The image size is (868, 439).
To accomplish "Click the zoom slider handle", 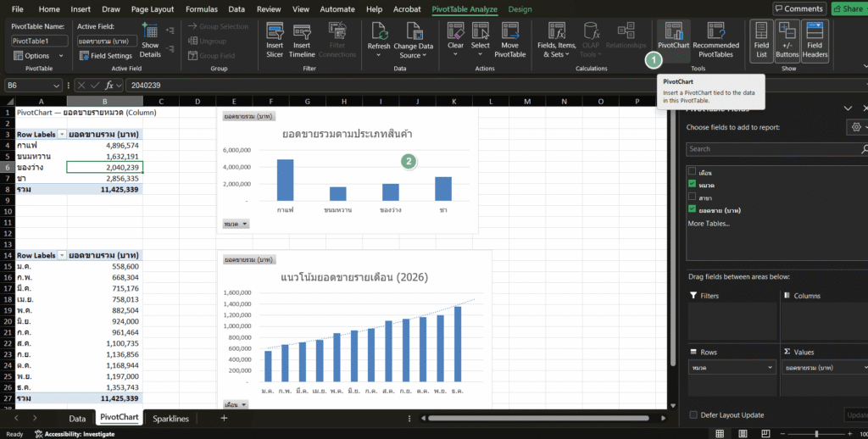I will point(817,434).
